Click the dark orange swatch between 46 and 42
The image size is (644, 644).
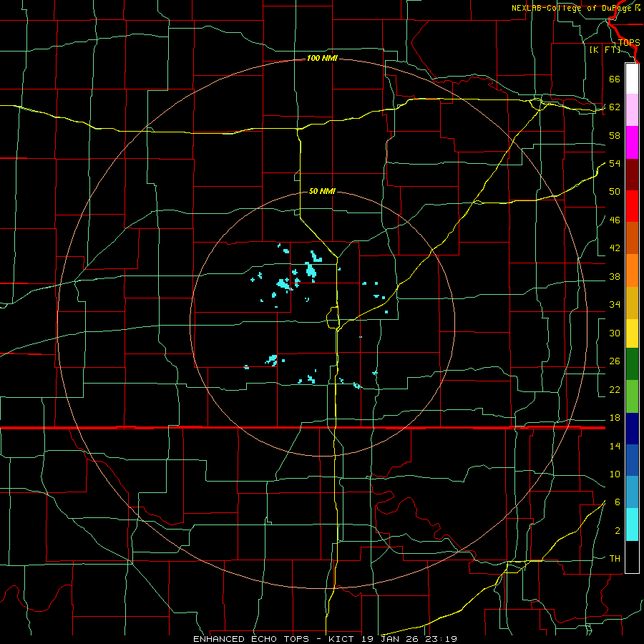(632, 238)
